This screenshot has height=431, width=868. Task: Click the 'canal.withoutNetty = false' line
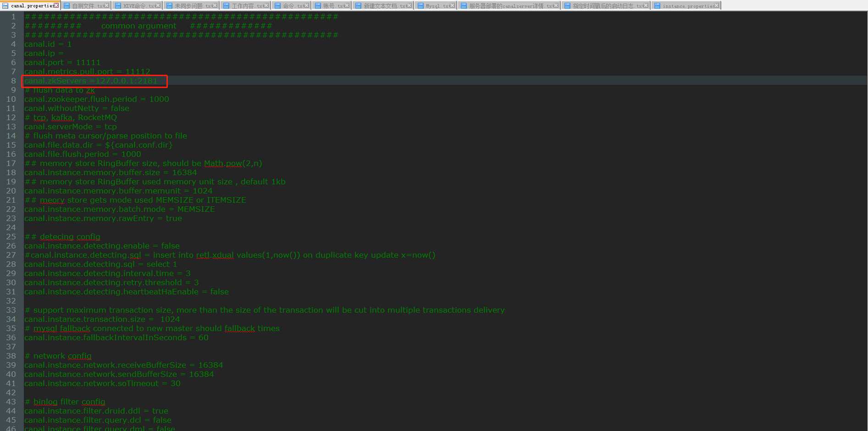(x=77, y=108)
